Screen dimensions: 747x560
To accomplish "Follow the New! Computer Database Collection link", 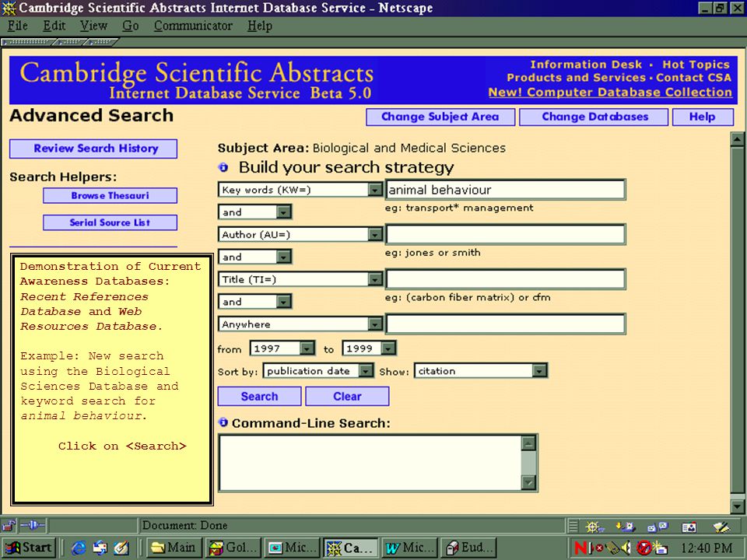I will [610, 93].
